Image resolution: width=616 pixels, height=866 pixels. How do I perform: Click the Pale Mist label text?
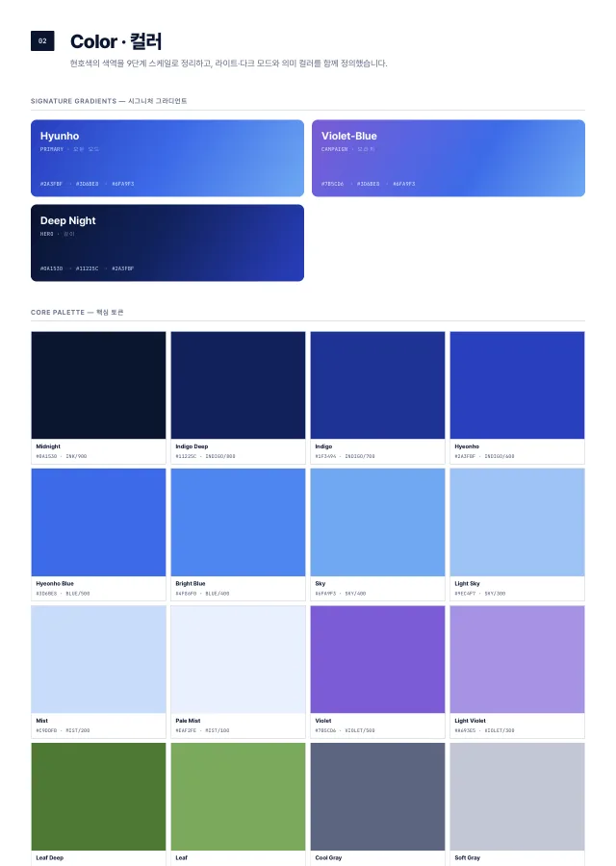(x=188, y=720)
